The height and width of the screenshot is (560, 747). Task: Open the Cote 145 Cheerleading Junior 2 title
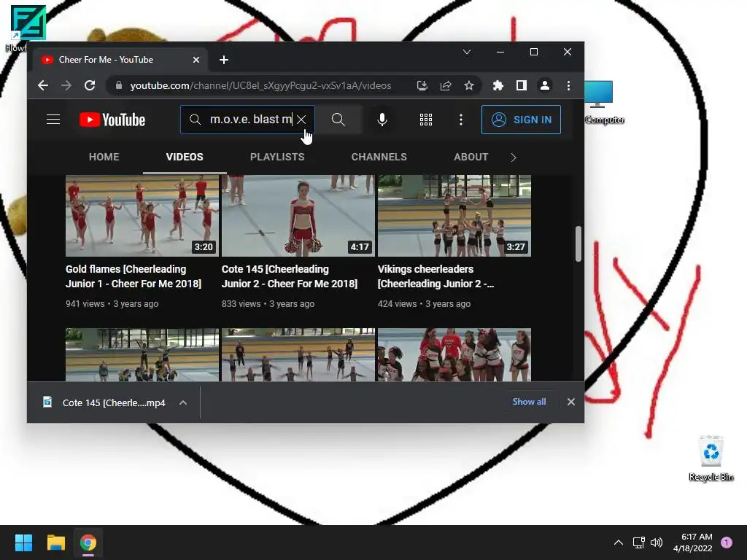tap(289, 276)
